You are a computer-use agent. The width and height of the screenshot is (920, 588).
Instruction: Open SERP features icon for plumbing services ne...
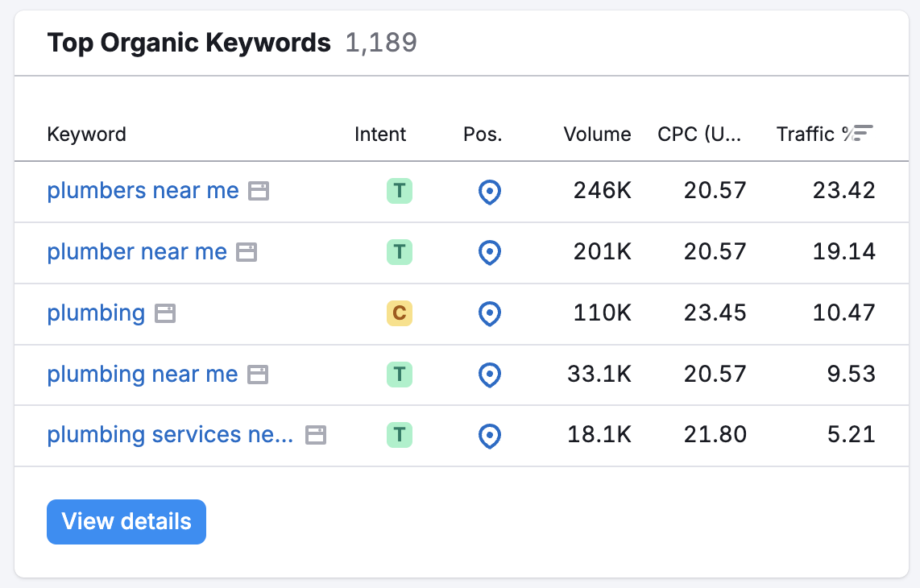(316, 436)
